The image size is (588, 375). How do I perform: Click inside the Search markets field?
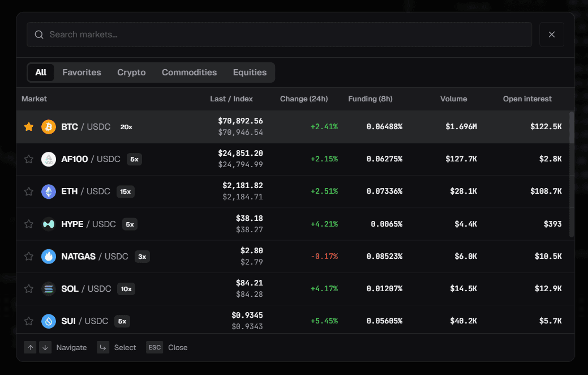[x=226, y=35]
